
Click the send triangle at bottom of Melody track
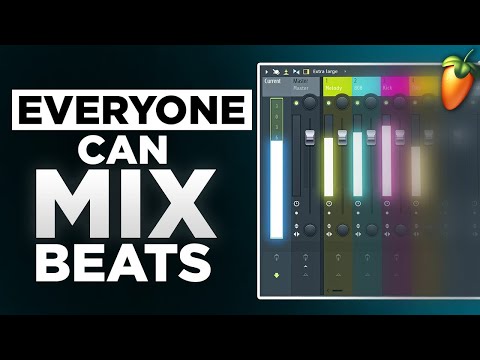[x=338, y=275]
